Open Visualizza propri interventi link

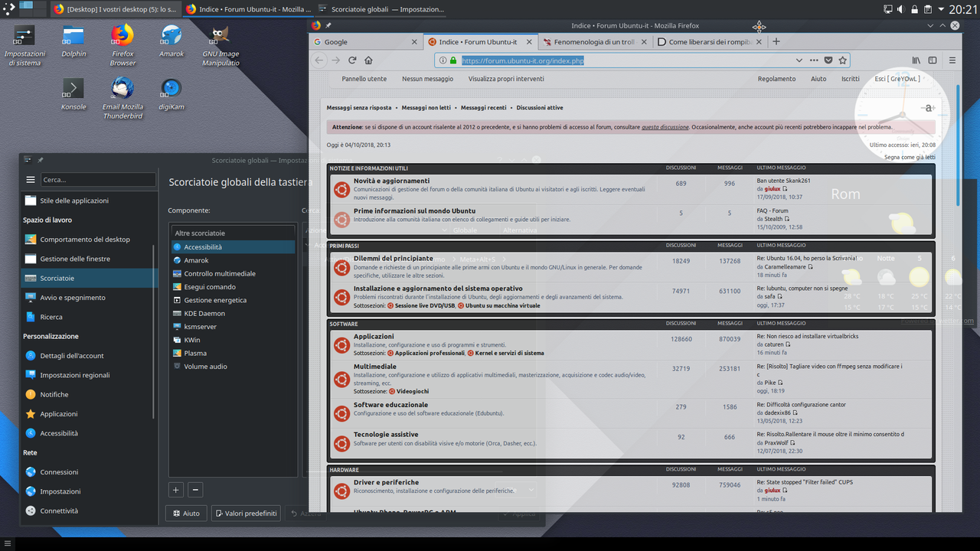point(506,79)
